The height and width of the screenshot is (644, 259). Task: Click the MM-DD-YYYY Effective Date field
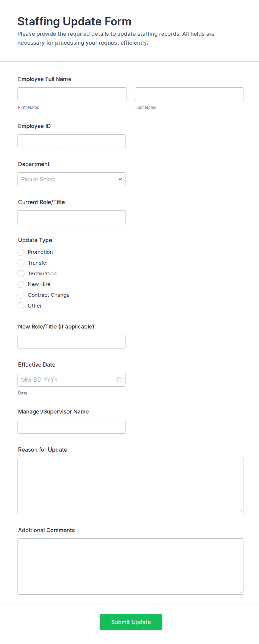pyautogui.click(x=72, y=380)
